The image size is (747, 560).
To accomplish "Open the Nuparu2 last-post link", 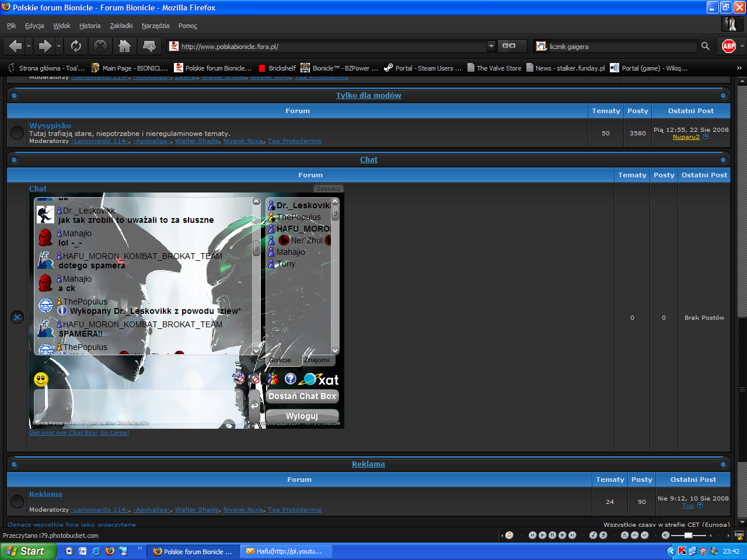I will 686,137.
